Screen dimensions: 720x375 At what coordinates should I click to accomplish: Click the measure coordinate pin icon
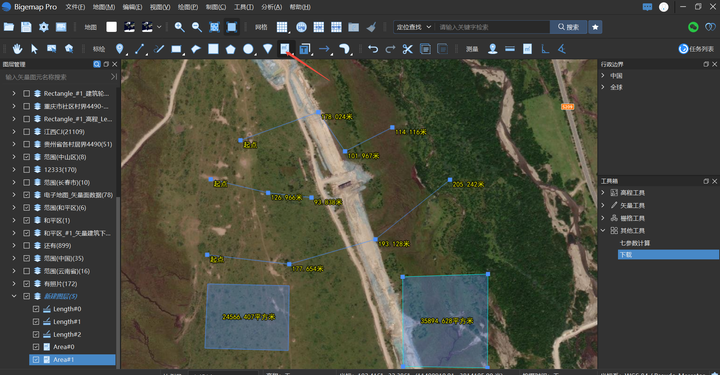click(493, 49)
